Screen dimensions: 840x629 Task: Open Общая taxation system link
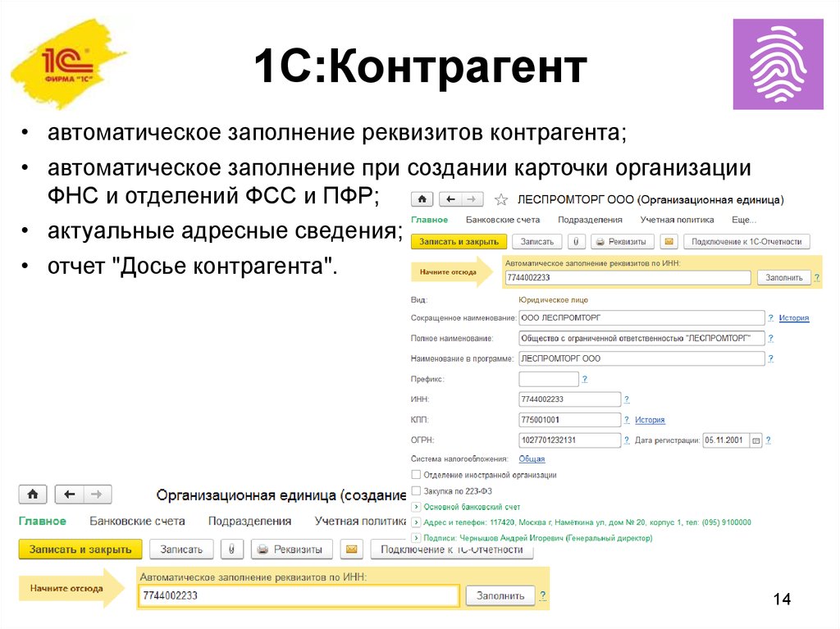pyautogui.click(x=532, y=458)
